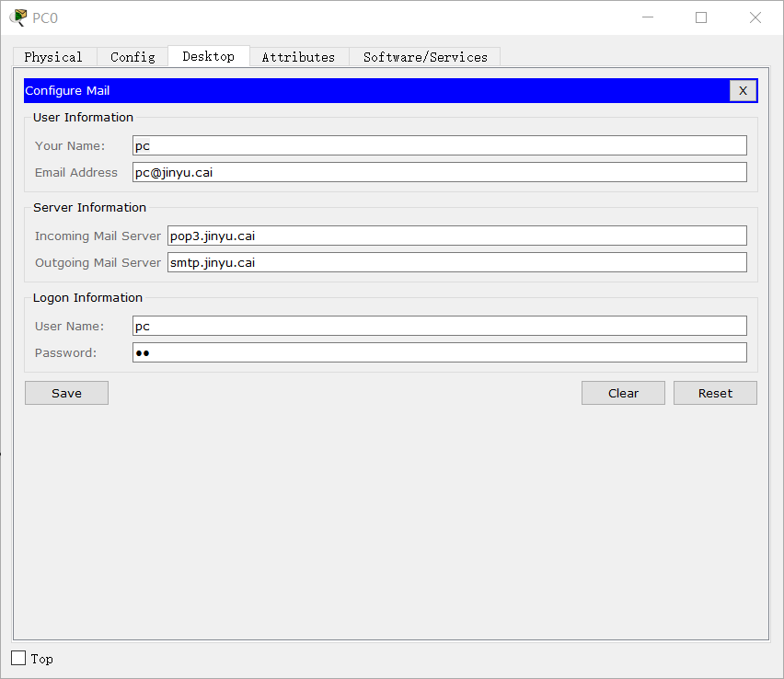
Task: Open the Attributes tab
Action: pyautogui.click(x=298, y=57)
